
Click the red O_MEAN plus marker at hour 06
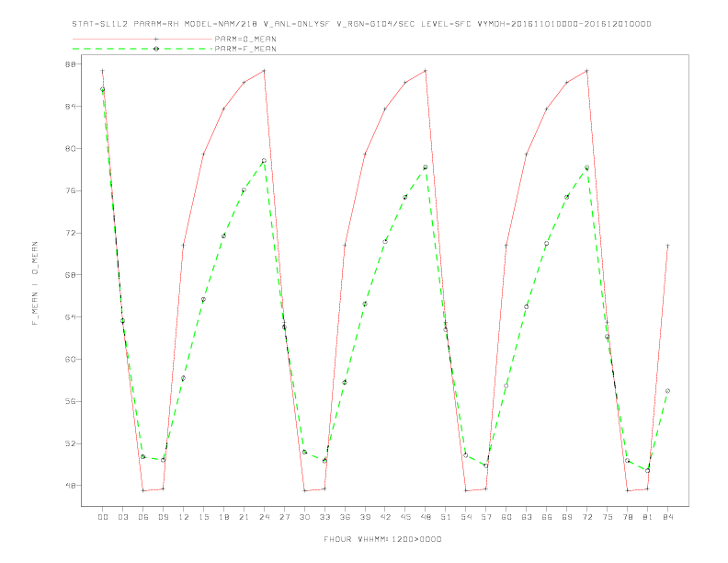click(x=143, y=490)
